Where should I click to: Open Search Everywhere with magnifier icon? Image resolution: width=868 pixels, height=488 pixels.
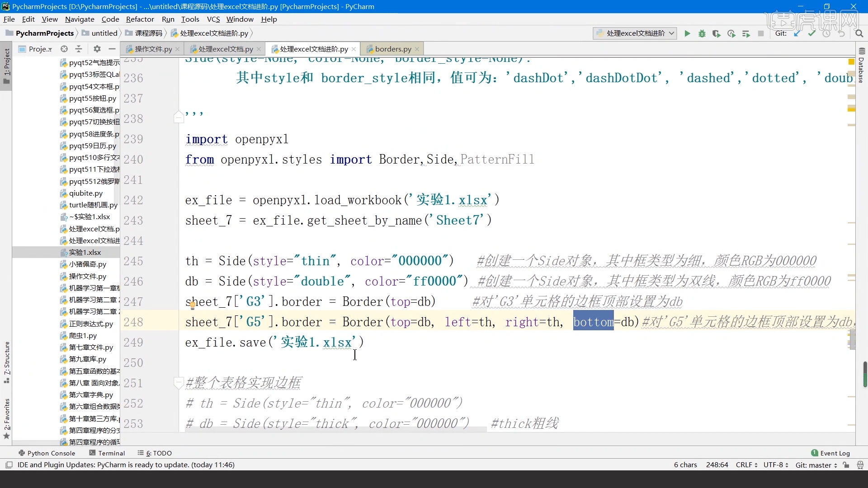[860, 33]
